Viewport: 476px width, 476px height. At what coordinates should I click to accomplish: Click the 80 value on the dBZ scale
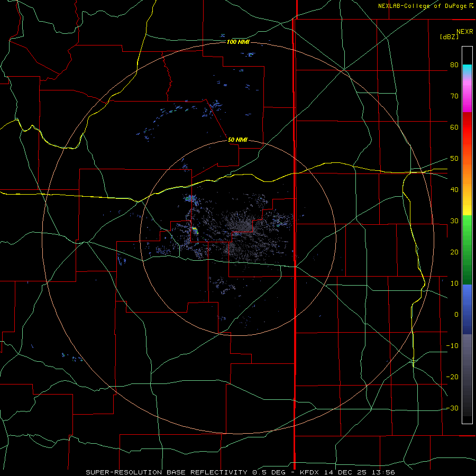(454, 65)
